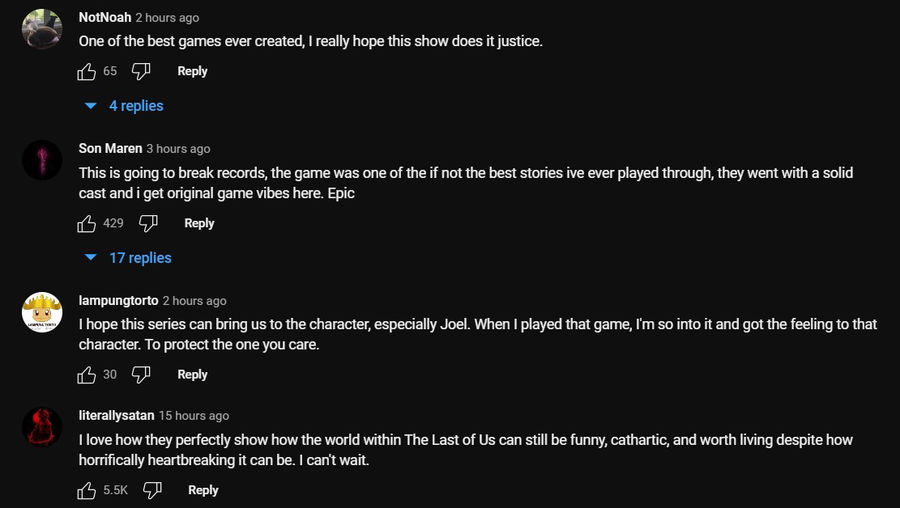Click the Son Maren username link

coord(110,149)
